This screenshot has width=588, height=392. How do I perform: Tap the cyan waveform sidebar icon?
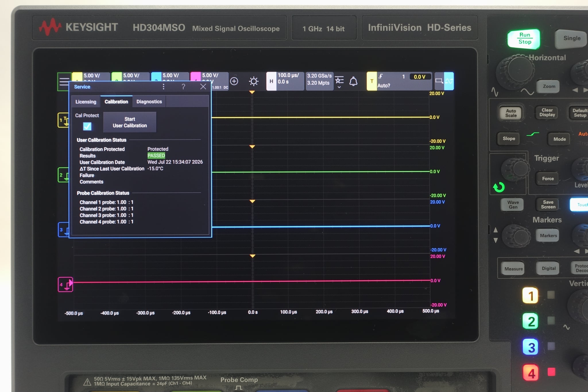pos(449,81)
